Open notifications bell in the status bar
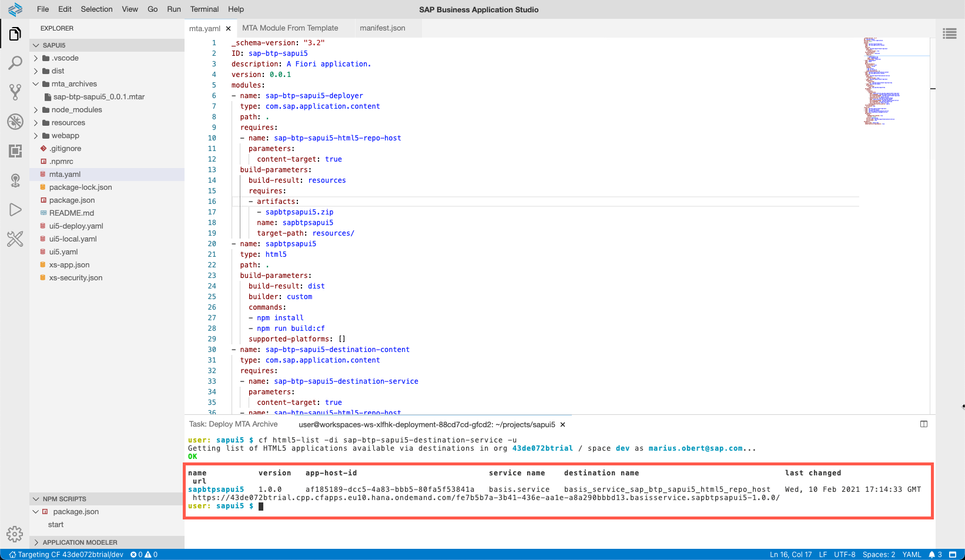965x560 pixels. tap(935, 555)
